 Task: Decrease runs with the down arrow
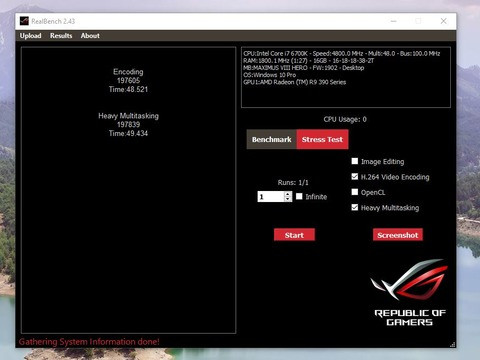click(288, 199)
